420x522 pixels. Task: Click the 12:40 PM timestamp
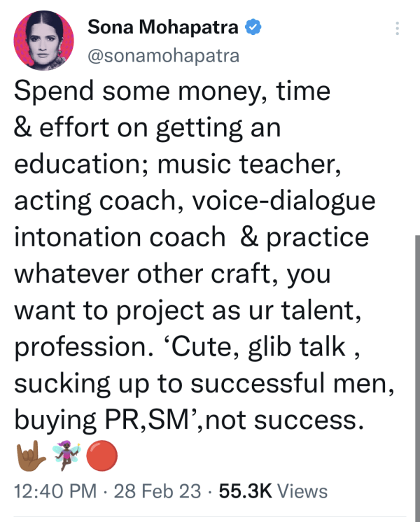tap(55, 491)
